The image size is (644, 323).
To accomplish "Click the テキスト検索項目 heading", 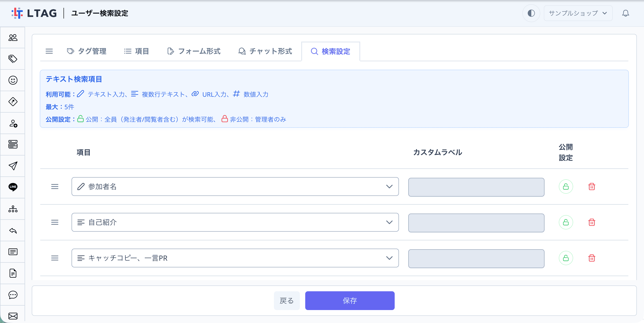I will coord(74,79).
